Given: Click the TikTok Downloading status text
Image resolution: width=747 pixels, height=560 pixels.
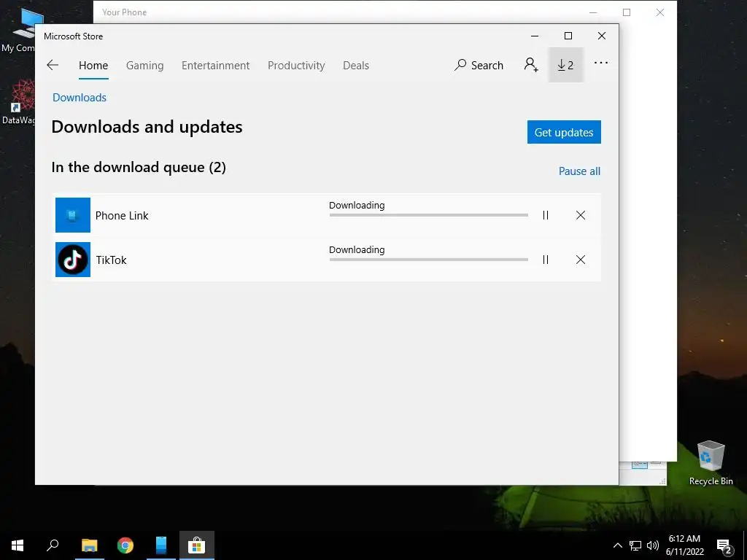Looking at the screenshot, I should 357,249.
